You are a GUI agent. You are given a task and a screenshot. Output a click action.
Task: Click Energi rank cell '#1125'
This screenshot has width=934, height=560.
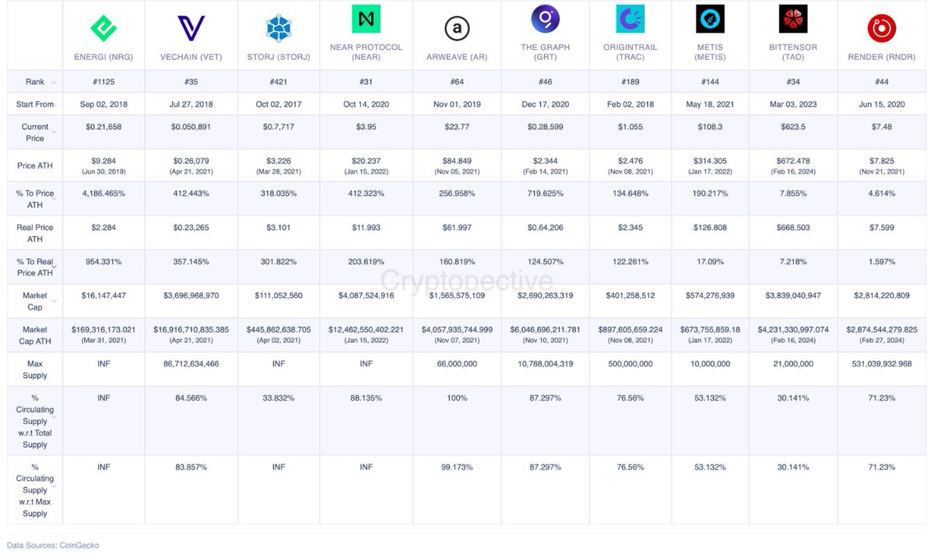click(x=104, y=82)
